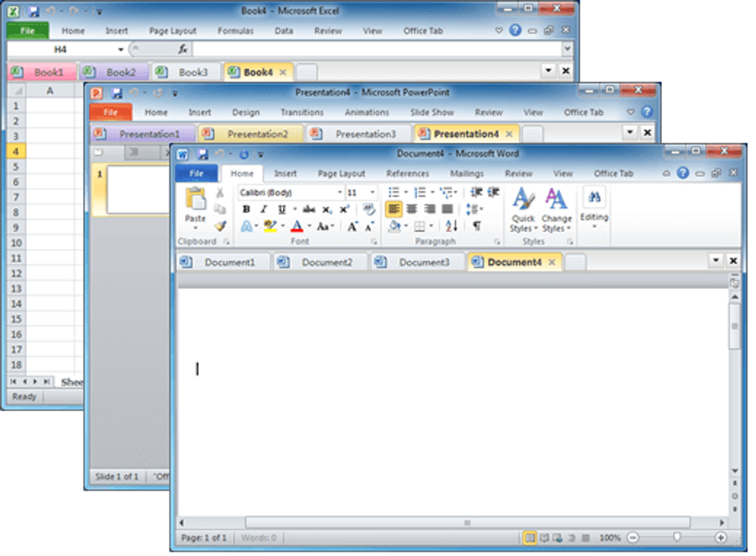Viewport: 756px width, 556px height.
Task: Select the slide 1 thumbnail in PowerPoint
Action: tap(138, 190)
